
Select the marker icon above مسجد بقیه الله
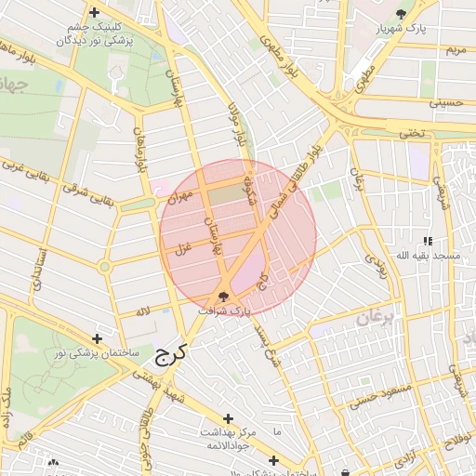click(x=429, y=241)
